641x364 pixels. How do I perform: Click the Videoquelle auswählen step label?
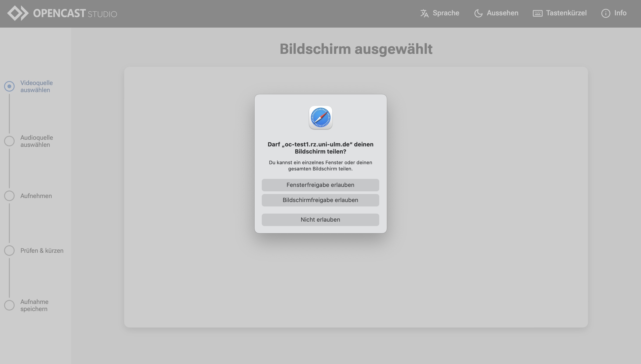pos(37,86)
